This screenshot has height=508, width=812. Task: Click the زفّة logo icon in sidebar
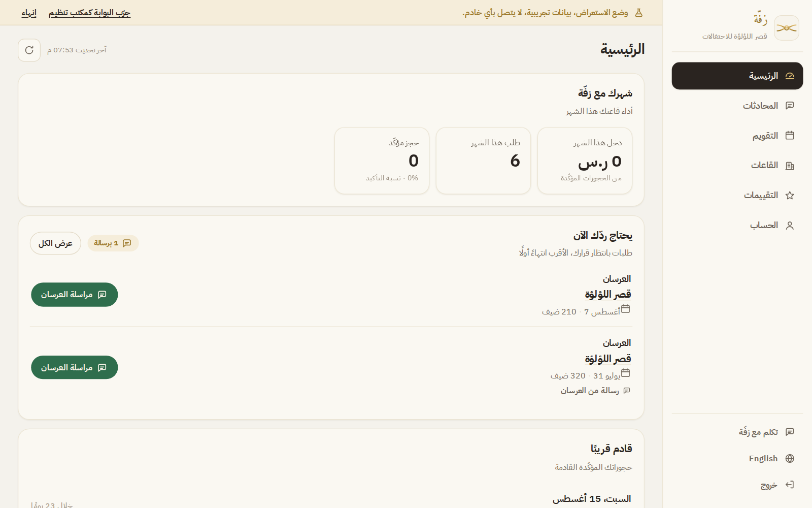pos(786,28)
